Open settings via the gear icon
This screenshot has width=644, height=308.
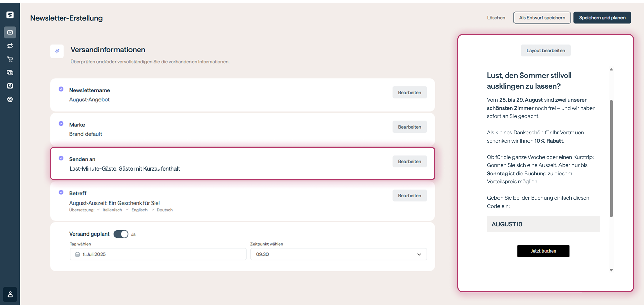click(10, 99)
